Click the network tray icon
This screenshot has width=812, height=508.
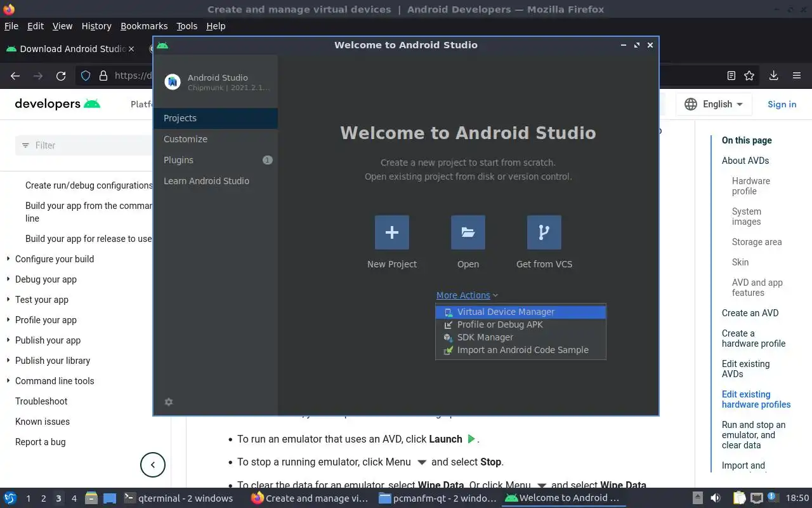coord(756,498)
